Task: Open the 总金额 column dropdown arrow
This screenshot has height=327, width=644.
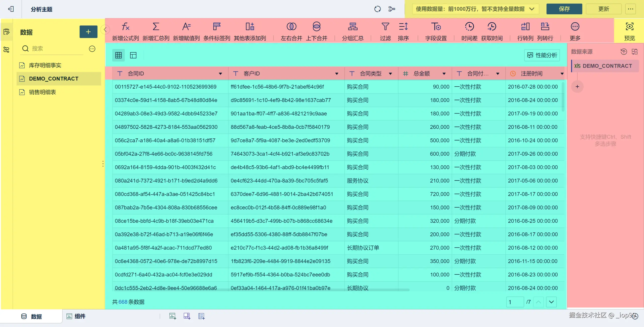Action: [x=444, y=74]
